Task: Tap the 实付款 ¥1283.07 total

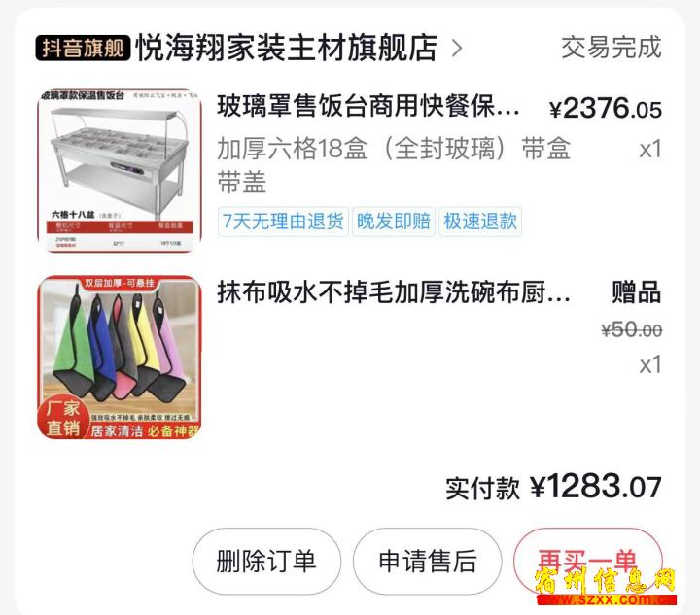Action: point(553,487)
